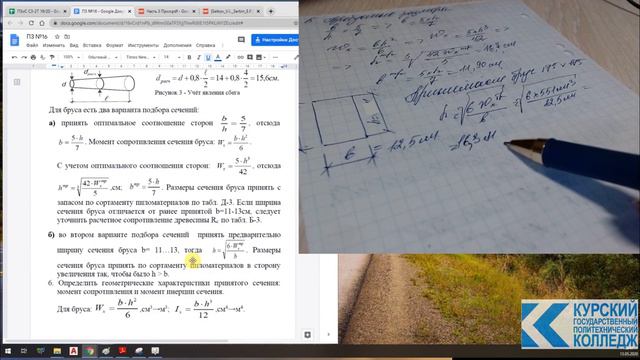Toggle Italic formatting
This screenshot has height=360, width=640.
coord(199,58)
